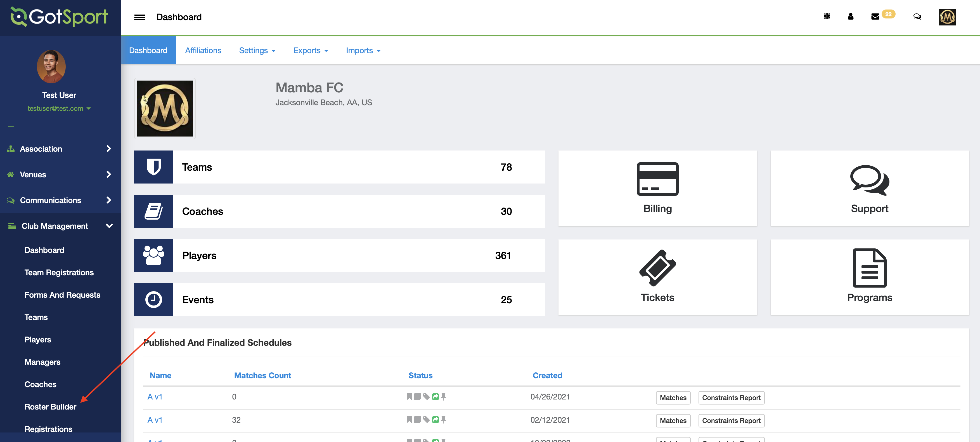The image size is (980, 442).
Task: Expand the Communications sidebar chevron
Action: (x=109, y=200)
